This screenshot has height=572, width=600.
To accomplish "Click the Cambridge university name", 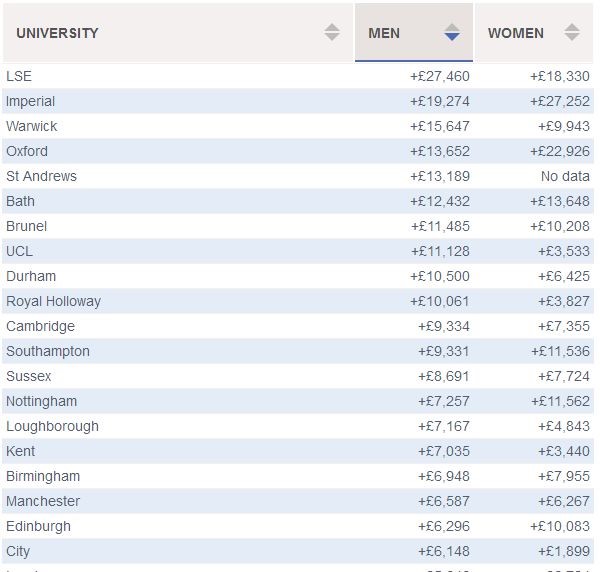I will tap(40, 326).
